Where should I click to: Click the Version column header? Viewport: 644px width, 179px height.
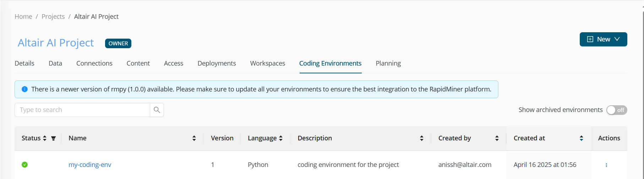point(222,138)
